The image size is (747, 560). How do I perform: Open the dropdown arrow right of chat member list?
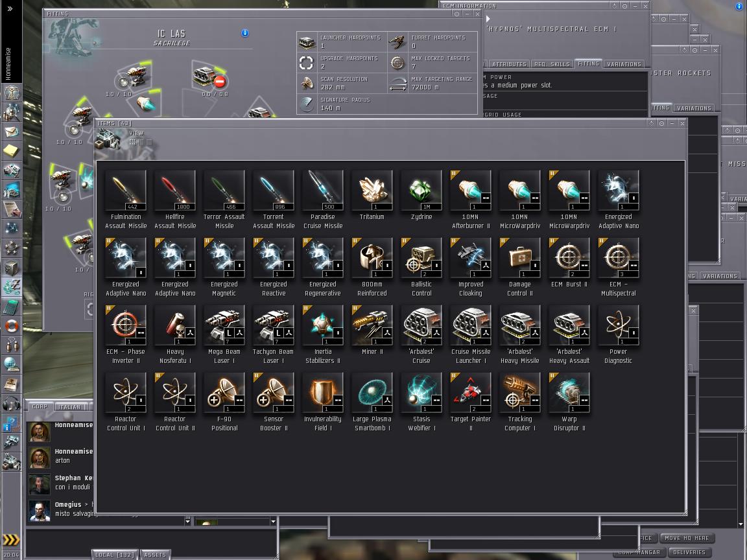pyautogui.click(x=273, y=522)
